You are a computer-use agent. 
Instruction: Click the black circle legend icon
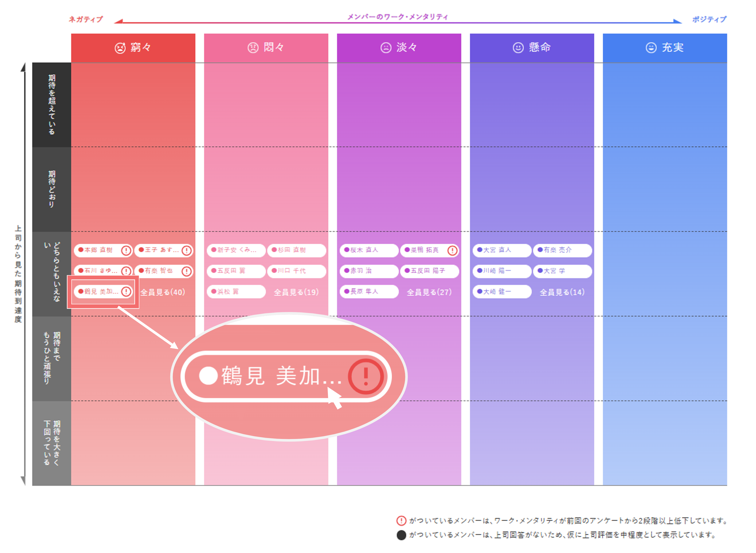[x=401, y=535]
